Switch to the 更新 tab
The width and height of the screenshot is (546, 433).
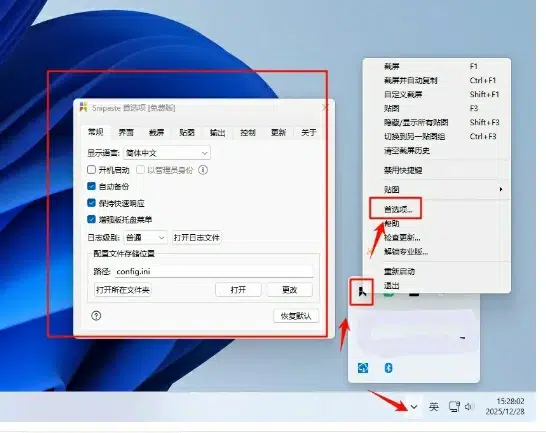click(x=278, y=132)
